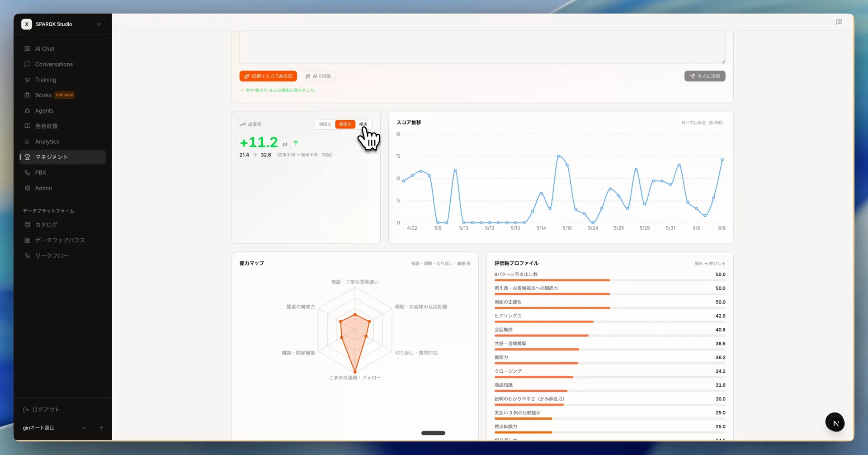This screenshot has width=868, height=455.
Task: Click the green notification delivered message
Action: click(x=278, y=90)
